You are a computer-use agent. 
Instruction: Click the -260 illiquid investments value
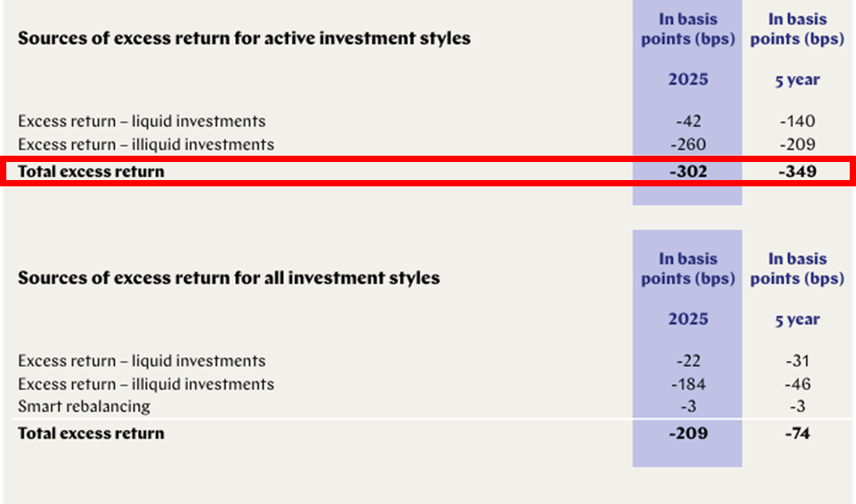[x=688, y=144]
